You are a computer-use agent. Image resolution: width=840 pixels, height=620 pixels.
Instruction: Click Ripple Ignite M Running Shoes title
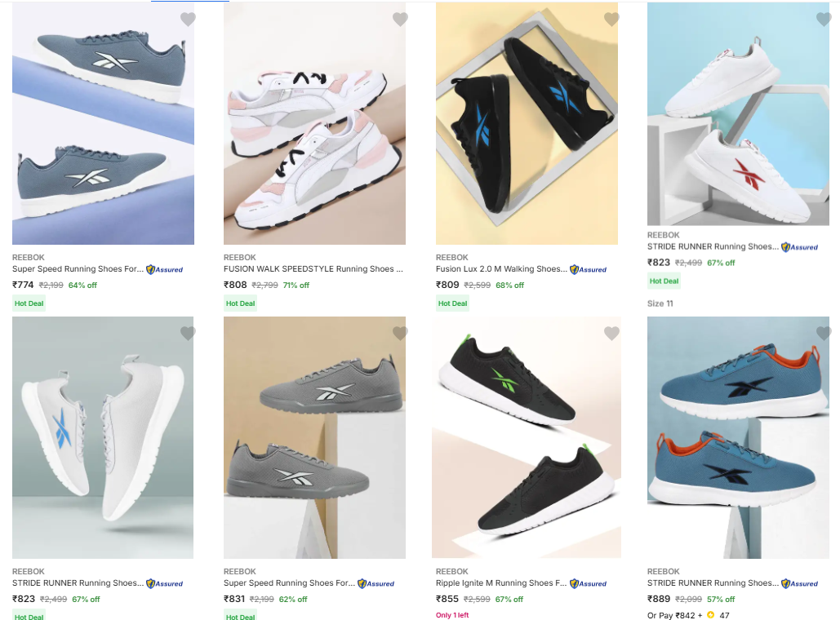(500, 583)
